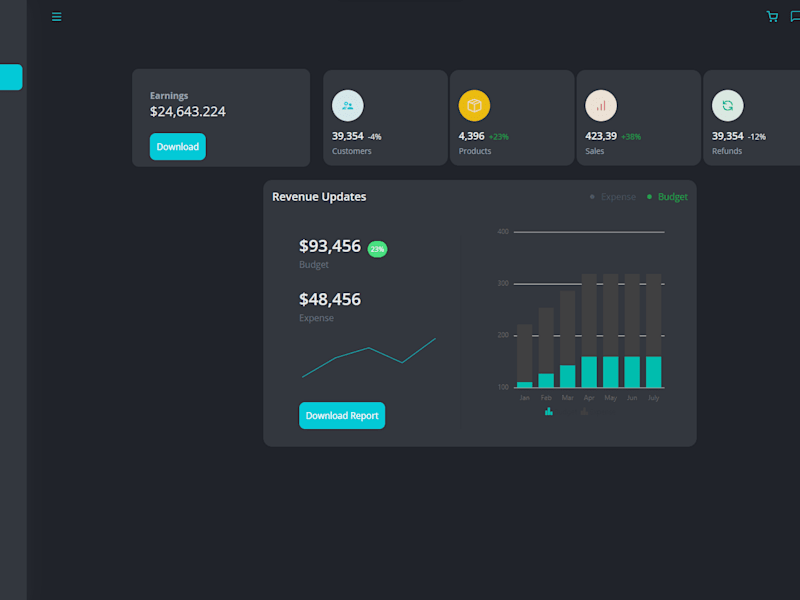Screen dimensions: 800x600
Task: Click the $24,643.224 earnings amount
Action: click(188, 112)
